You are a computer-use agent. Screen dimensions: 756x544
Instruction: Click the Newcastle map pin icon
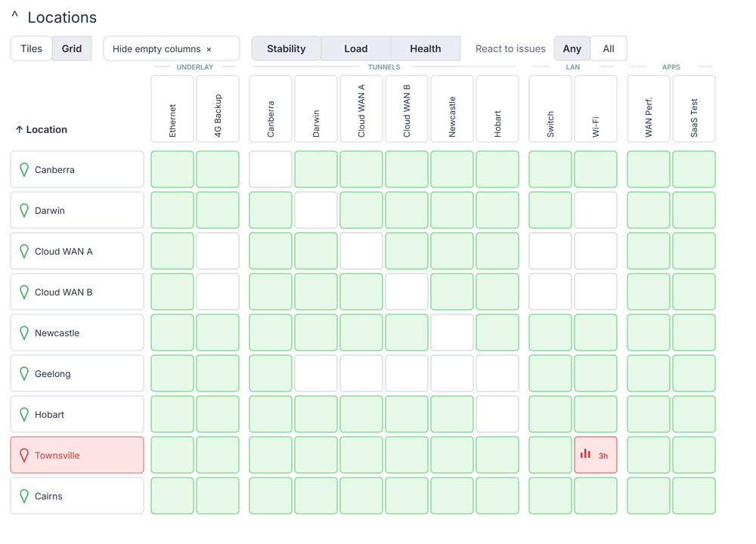tap(24, 333)
